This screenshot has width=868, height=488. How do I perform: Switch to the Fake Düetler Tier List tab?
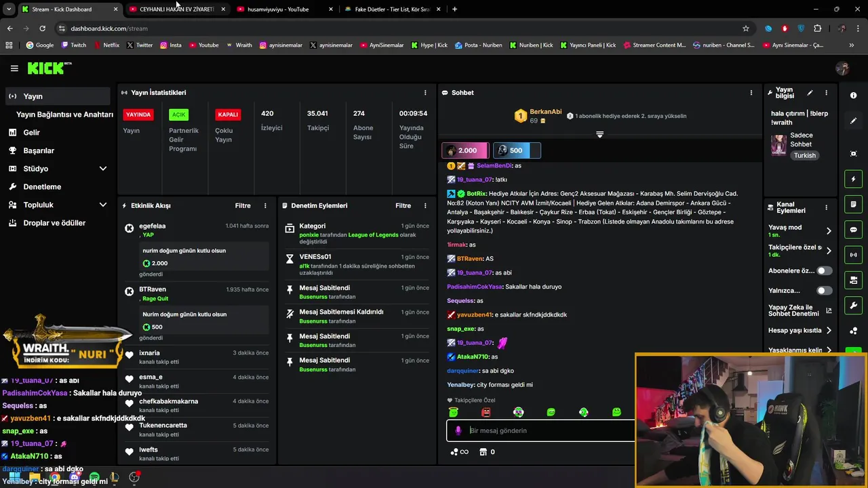pyautogui.click(x=392, y=9)
